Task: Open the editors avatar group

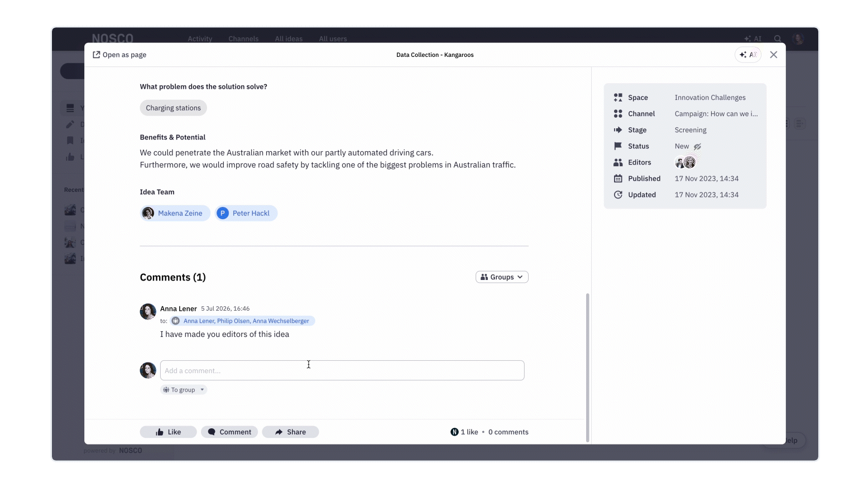Action: click(x=685, y=162)
